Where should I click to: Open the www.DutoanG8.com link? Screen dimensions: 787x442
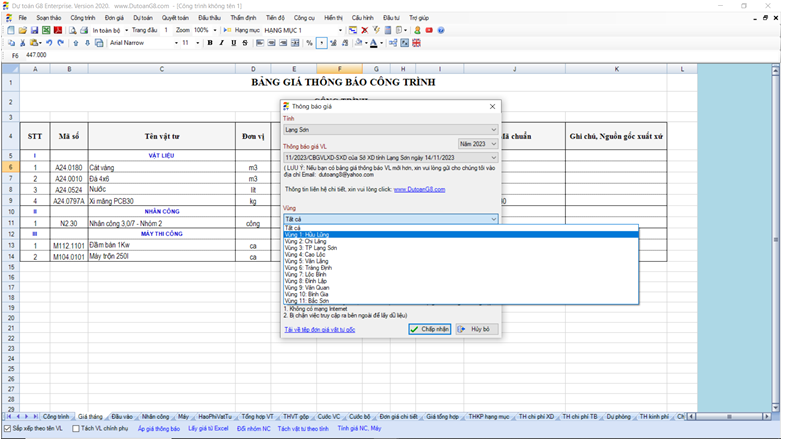pos(419,190)
